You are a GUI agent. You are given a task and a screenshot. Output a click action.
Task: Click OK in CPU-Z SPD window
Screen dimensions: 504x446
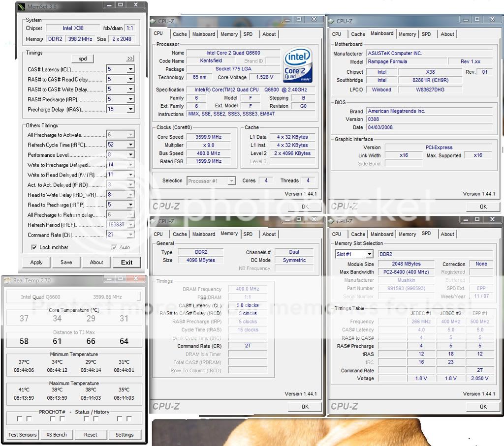pyautogui.click(x=483, y=407)
